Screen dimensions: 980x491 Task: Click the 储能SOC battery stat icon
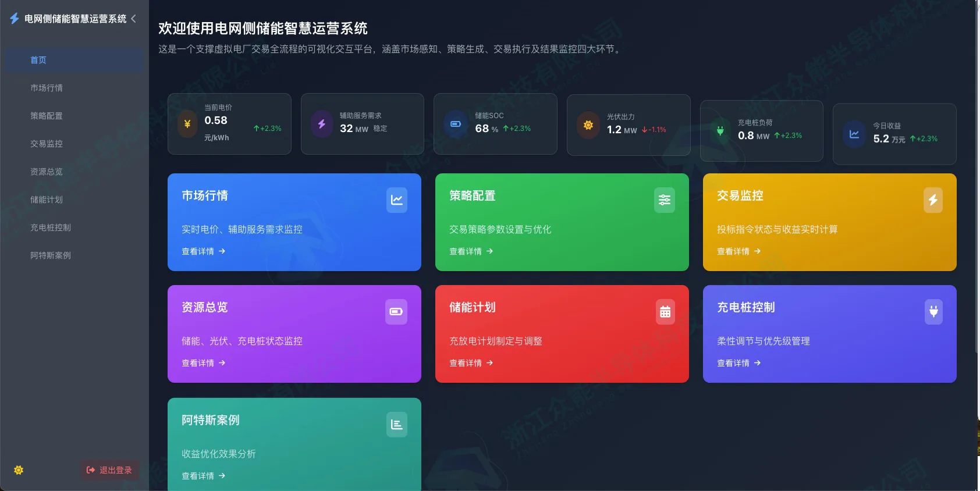click(456, 124)
